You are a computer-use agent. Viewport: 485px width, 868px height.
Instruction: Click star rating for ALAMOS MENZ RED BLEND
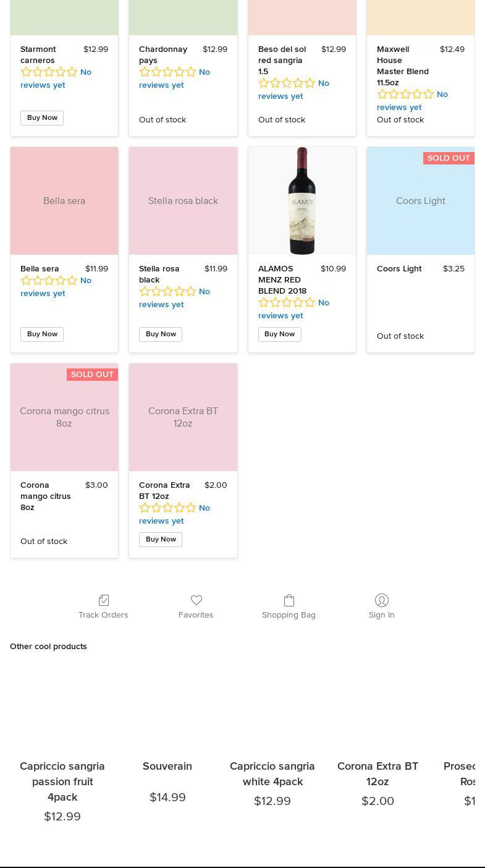click(287, 303)
